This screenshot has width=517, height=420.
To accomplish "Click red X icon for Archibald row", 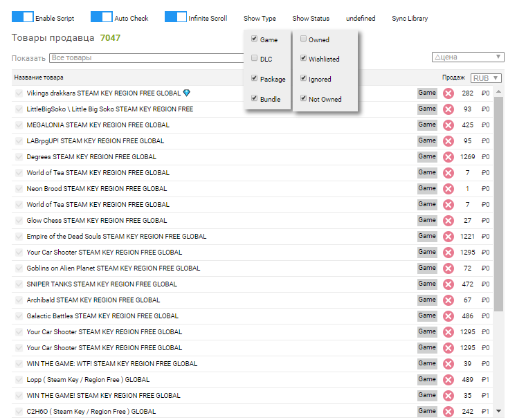I will [x=448, y=300].
